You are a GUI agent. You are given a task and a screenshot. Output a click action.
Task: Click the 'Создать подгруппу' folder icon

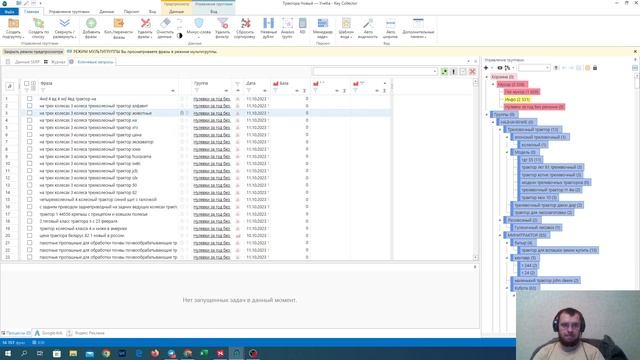click(13, 23)
